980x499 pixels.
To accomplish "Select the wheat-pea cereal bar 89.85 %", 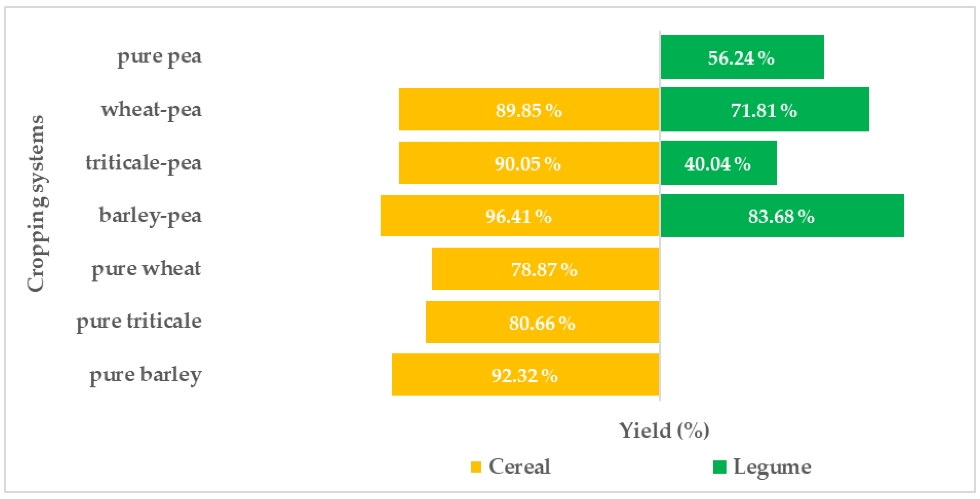I will pos(529,110).
